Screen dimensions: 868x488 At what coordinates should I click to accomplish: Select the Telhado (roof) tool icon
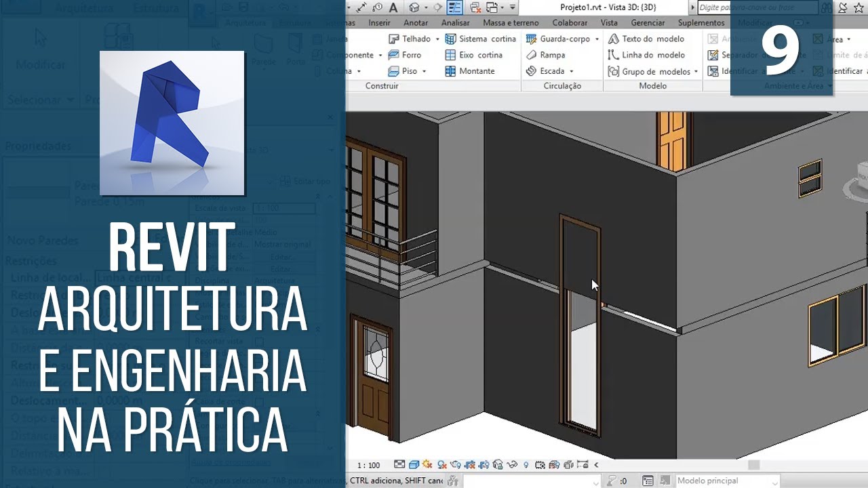[393, 39]
